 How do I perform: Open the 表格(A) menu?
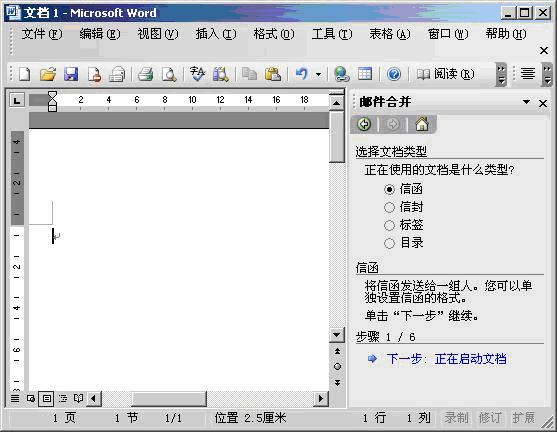pos(390,34)
